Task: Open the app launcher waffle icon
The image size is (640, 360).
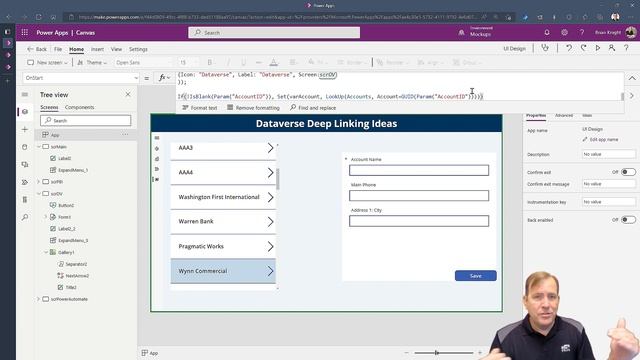Action: [24, 33]
